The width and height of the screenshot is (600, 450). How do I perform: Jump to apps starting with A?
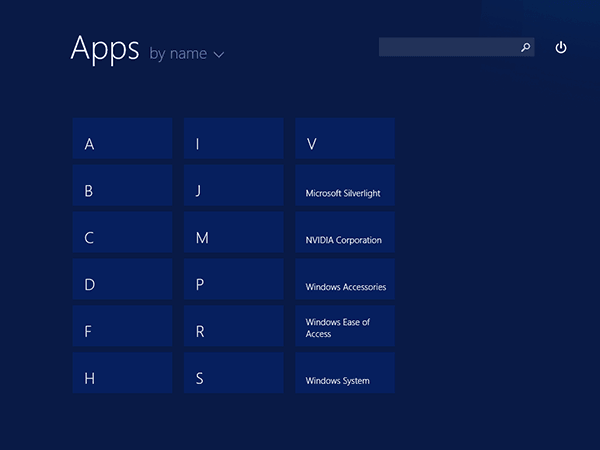click(x=122, y=139)
